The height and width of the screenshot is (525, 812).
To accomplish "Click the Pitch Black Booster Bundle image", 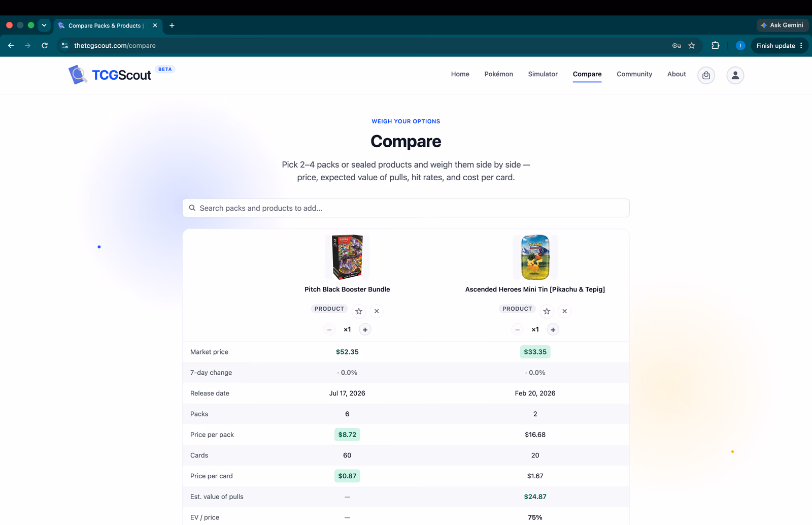I will point(347,257).
